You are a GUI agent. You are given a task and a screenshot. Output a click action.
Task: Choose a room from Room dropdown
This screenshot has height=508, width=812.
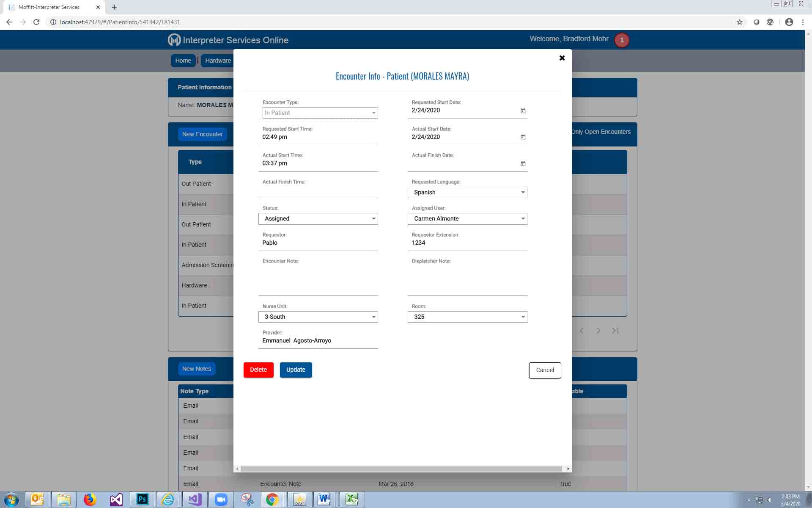point(467,317)
